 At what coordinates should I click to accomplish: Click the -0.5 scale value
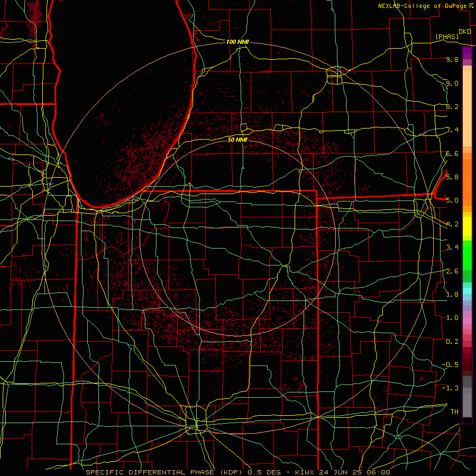(x=450, y=364)
